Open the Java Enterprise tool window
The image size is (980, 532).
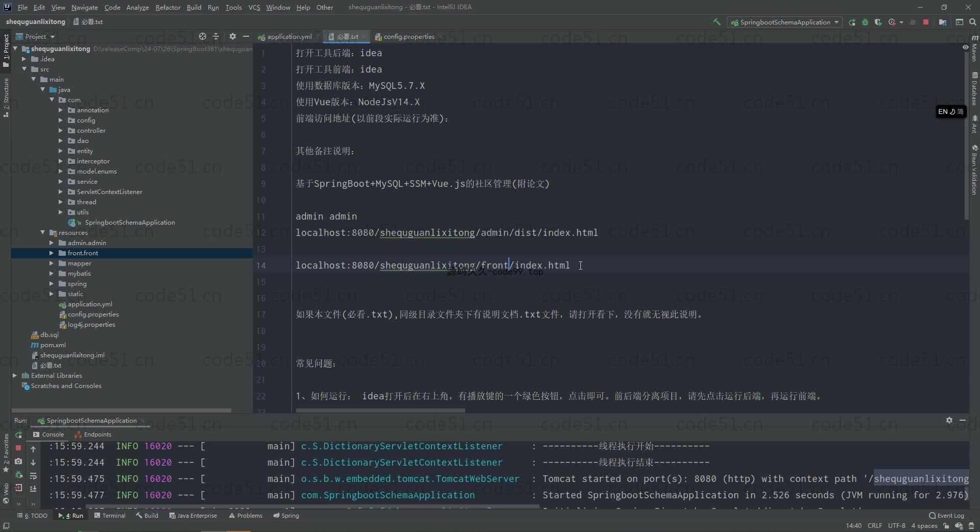click(193, 516)
